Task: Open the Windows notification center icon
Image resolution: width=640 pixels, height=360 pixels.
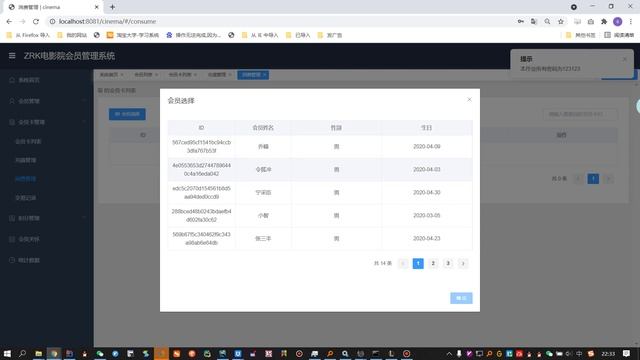Action: (627, 353)
